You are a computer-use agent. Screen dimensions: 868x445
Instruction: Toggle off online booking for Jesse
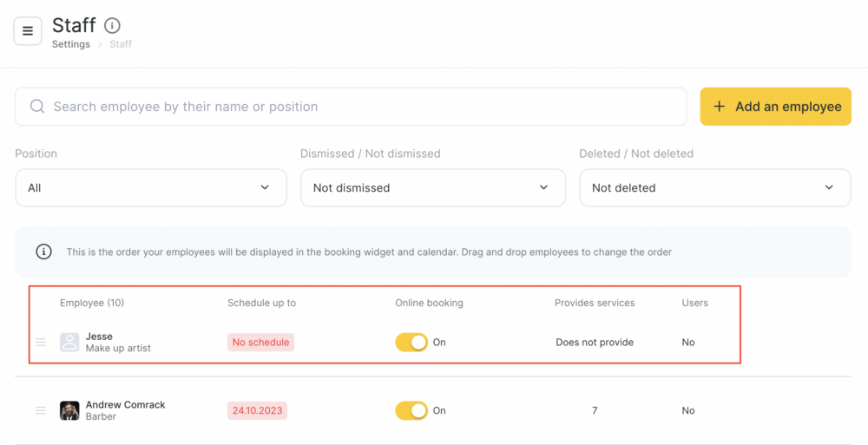411,342
